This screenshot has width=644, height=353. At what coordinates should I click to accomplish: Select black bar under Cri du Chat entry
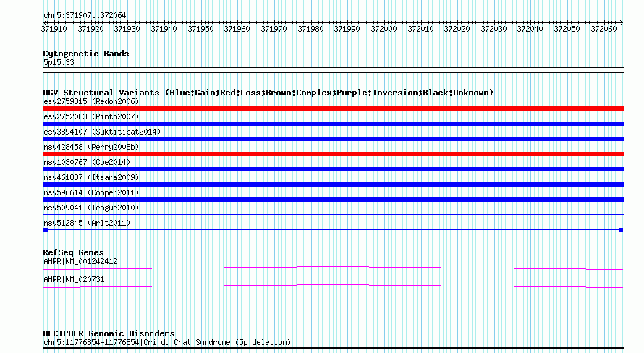[x=333, y=349]
